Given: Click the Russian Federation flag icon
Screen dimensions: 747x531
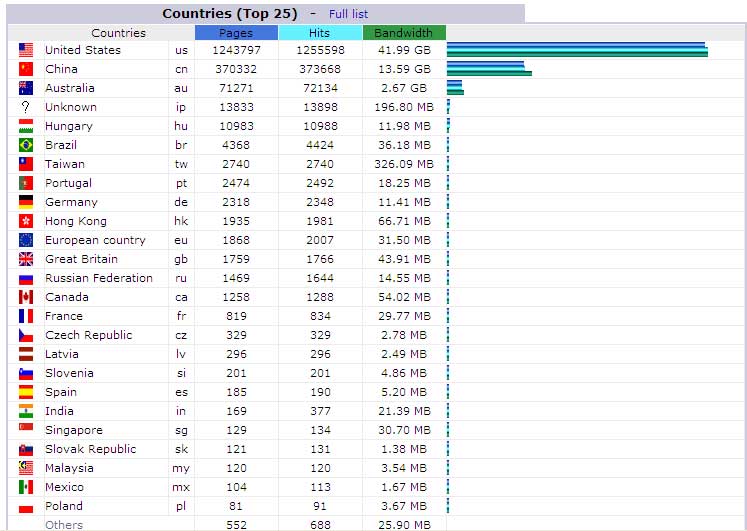Looking at the screenshot, I should [x=26, y=279].
